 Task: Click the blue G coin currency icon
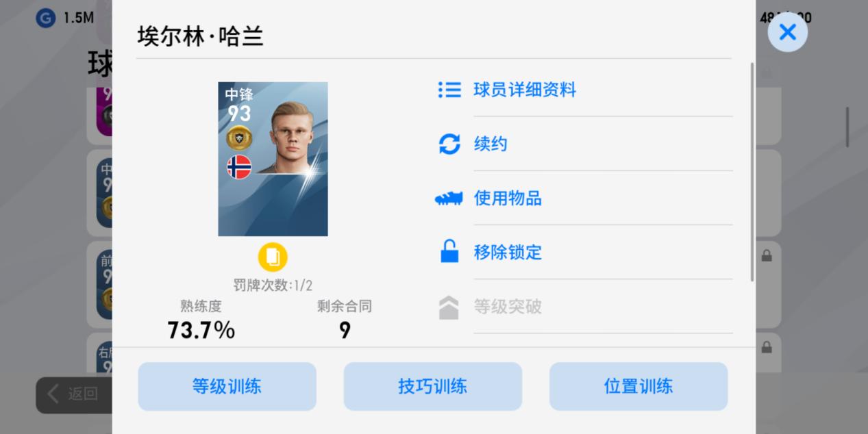pos(46,18)
